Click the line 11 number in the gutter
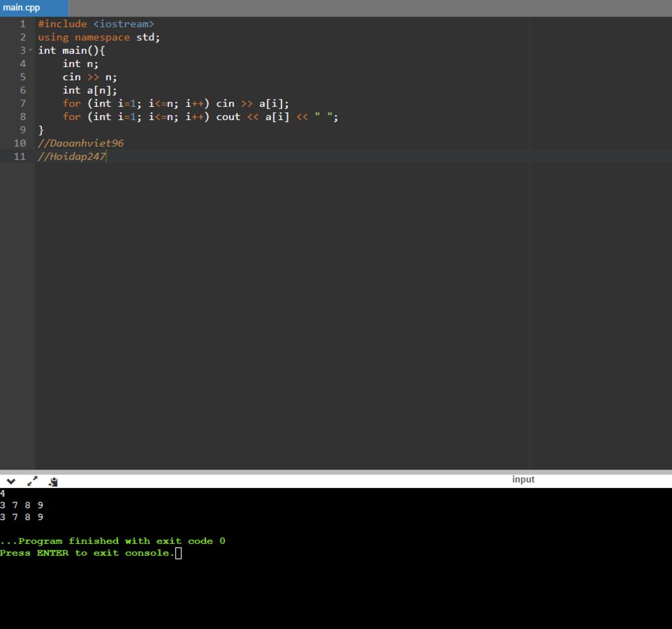The image size is (672, 629). click(20, 156)
